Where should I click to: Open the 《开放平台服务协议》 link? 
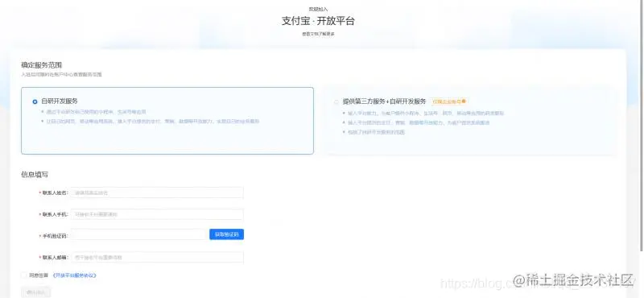click(x=74, y=275)
